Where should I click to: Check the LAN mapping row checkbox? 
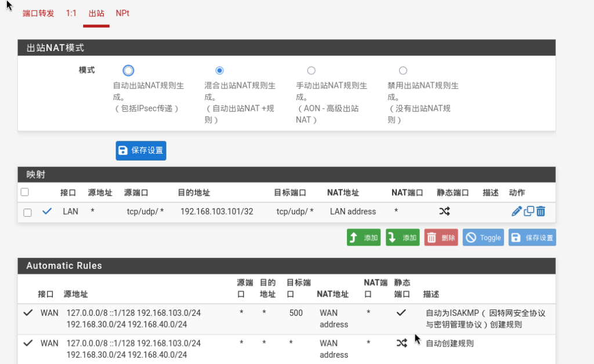tap(27, 212)
